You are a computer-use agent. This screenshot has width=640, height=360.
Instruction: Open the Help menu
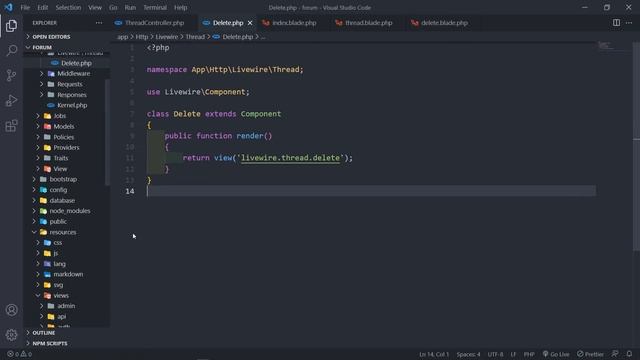pyautogui.click(x=180, y=7)
